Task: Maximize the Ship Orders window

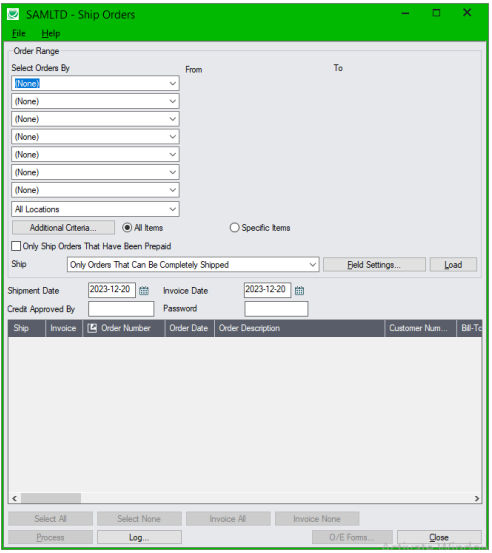Action: 436,13
